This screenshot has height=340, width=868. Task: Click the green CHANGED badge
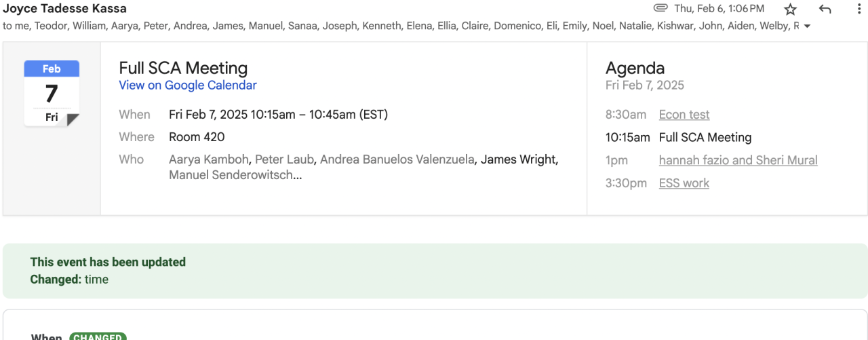click(x=98, y=337)
